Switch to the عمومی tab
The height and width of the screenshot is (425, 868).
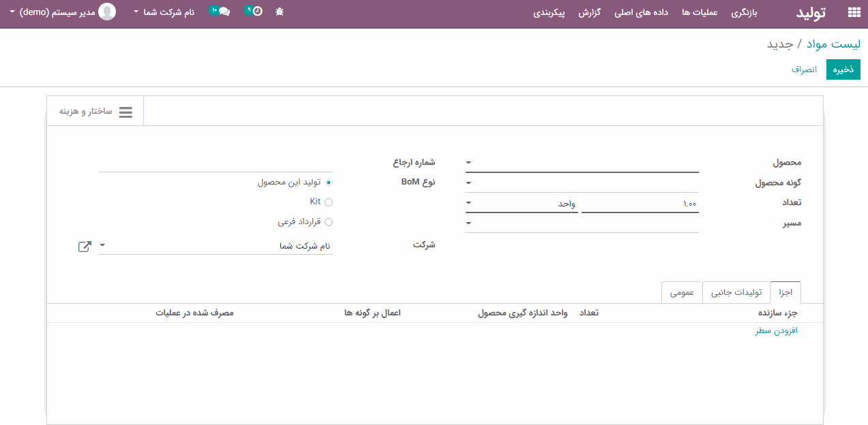(682, 292)
